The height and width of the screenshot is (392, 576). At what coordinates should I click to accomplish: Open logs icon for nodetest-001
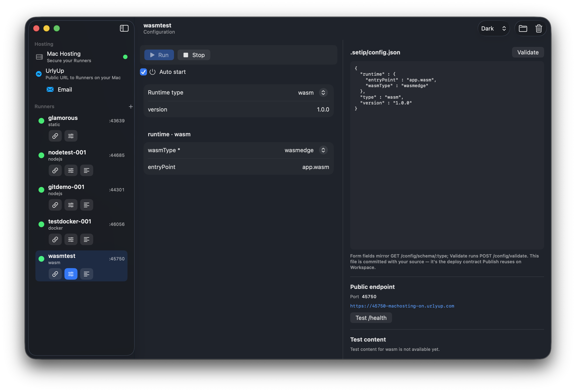(x=87, y=170)
